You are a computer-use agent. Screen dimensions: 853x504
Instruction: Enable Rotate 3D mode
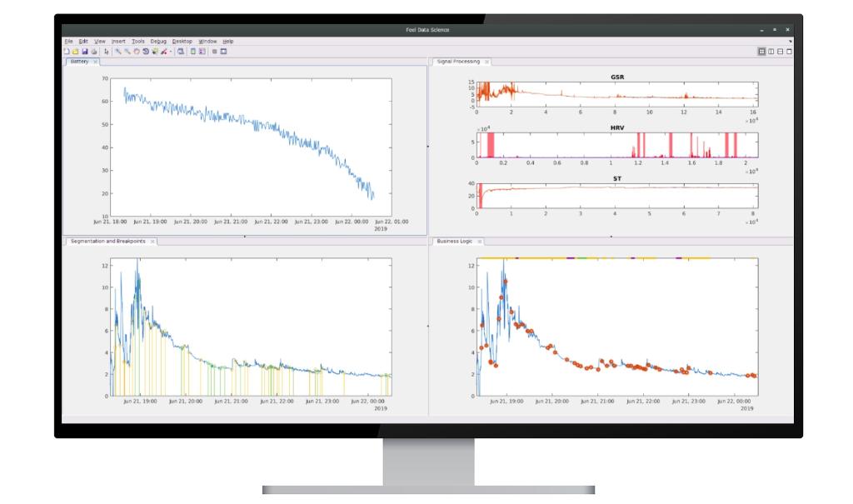[145, 52]
